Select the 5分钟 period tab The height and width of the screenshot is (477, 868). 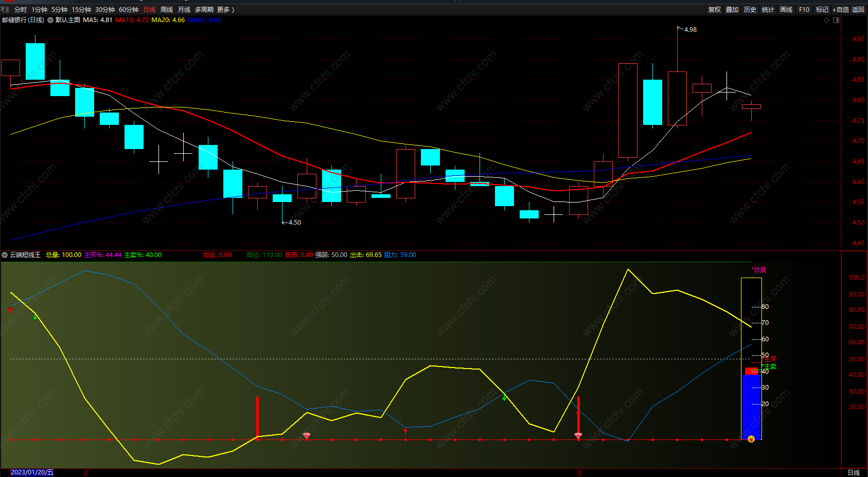point(59,10)
